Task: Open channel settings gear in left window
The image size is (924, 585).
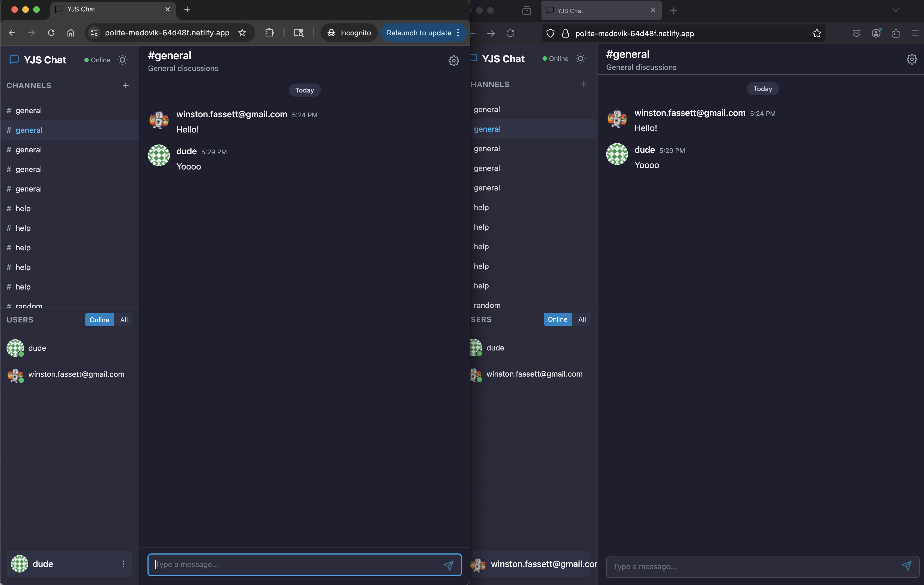Action: coord(454,61)
